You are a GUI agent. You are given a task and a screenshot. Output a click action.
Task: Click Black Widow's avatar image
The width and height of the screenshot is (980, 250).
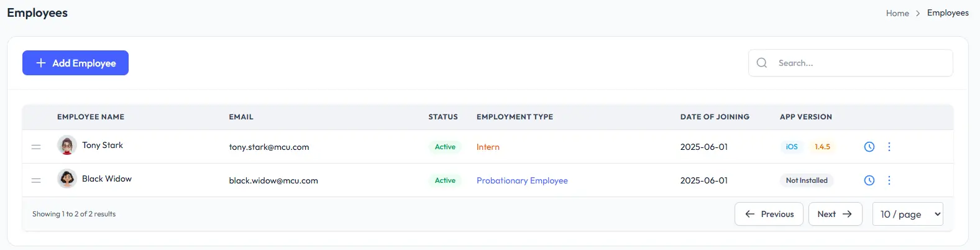(67, 179)
